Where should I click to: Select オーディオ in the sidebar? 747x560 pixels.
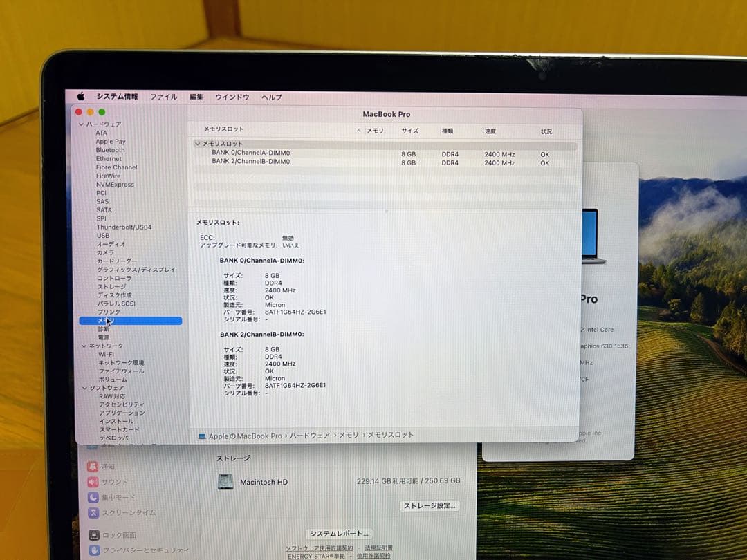pos(111,244)
